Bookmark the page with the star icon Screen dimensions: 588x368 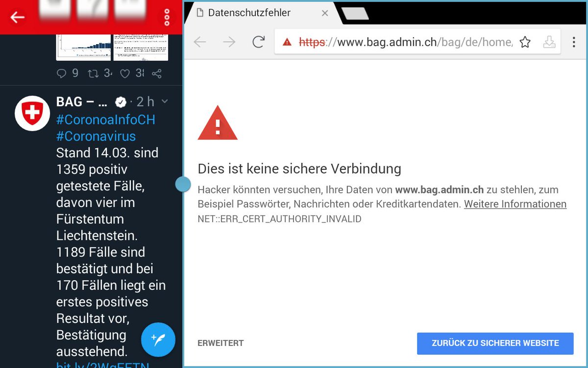pos(525,42)
